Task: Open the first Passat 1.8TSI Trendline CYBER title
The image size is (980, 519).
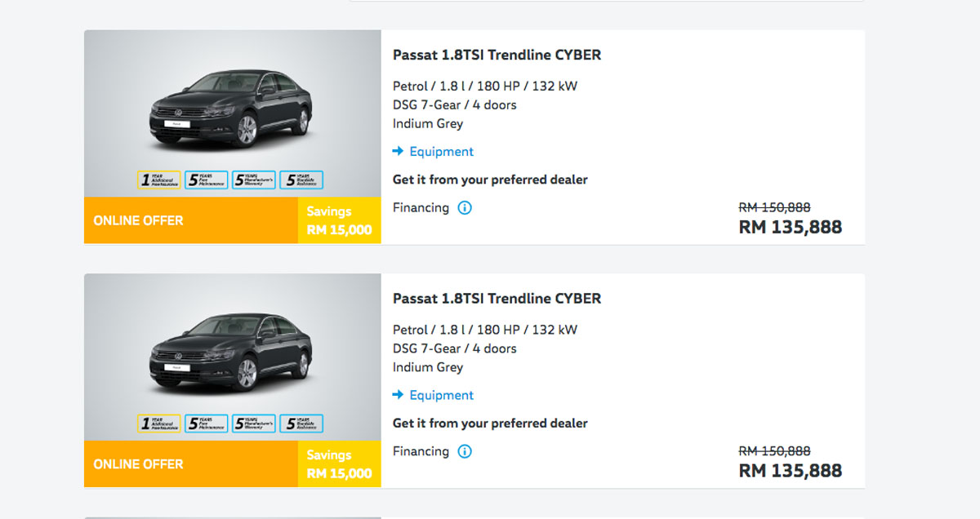Action: [497, 55]
